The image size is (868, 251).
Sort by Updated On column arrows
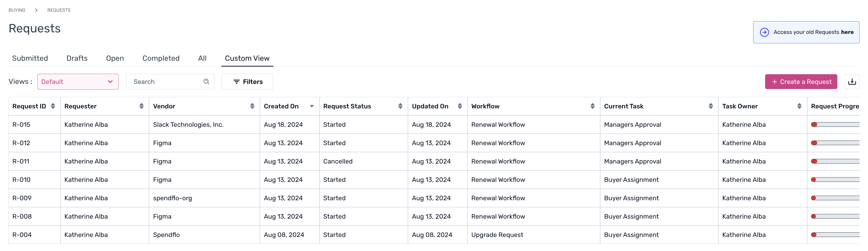(460, 106)
